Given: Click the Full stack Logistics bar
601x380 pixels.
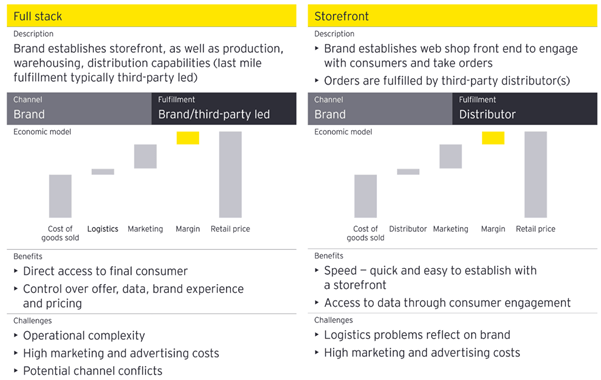Looking at the screenshot, I should pyautogui.click(x=103, y=172).
